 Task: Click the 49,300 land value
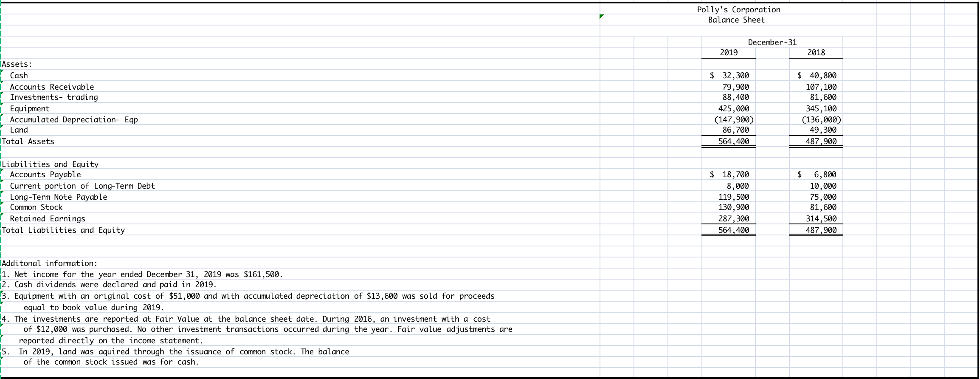[x=823, y=130]
